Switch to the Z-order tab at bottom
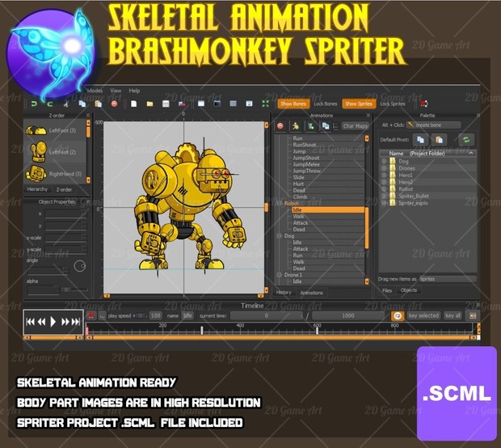The image size is (501, 448). (64, 189)
